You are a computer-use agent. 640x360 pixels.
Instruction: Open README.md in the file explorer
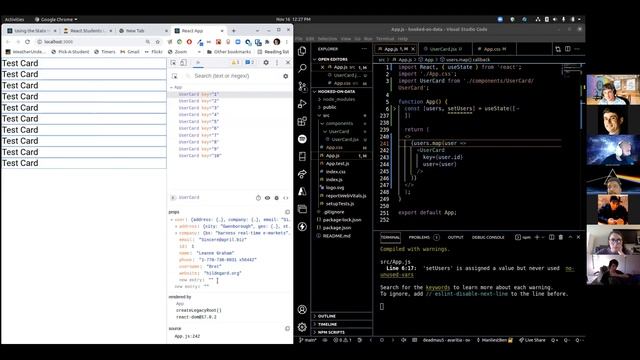pyautogui.click(x=336, y=236)
